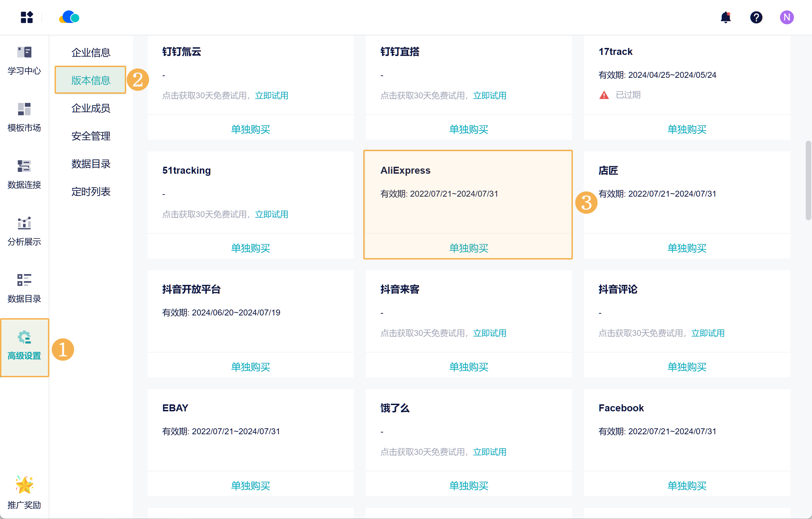Click the cloud logo in header
The image size is (812, 519).
tap(70, 17)
